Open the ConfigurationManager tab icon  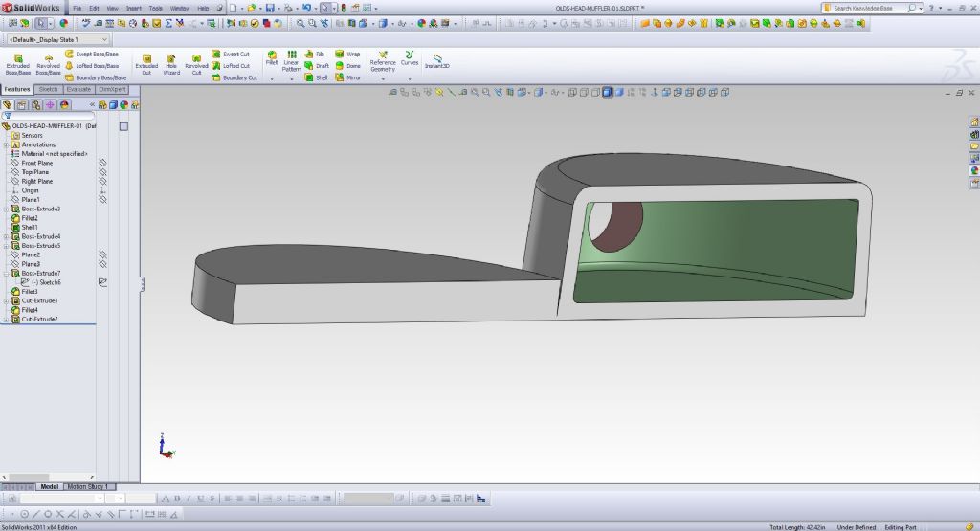(x=36, y=105)
